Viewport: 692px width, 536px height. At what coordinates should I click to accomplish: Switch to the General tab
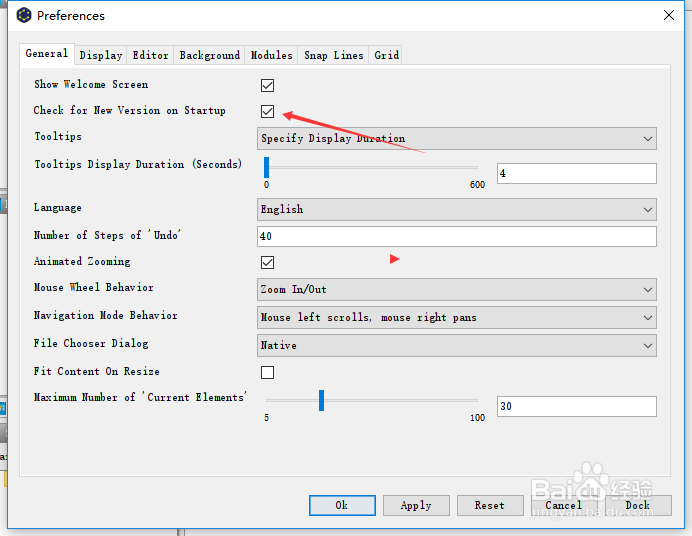click(47, 54)
